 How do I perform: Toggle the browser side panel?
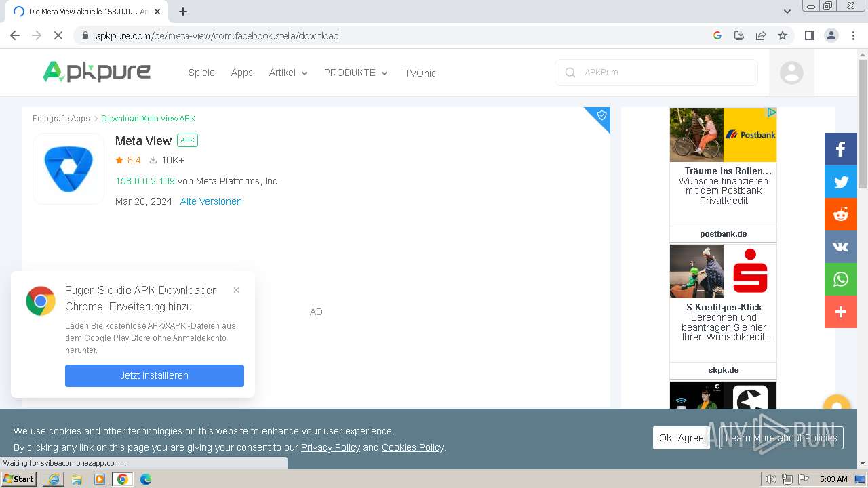pos(809,35)
